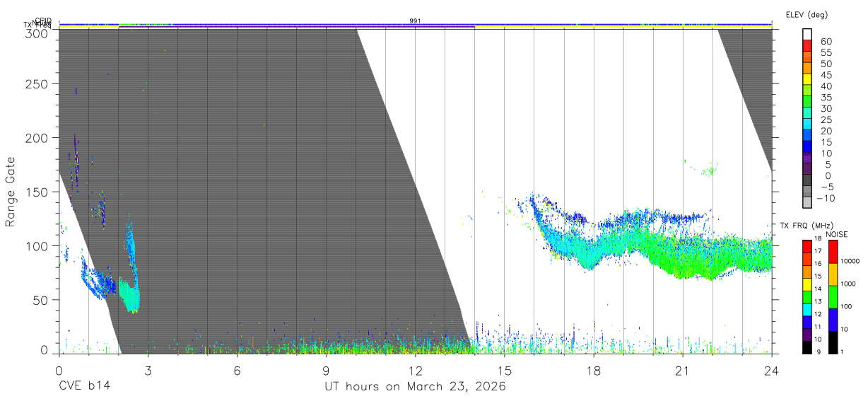The width and height of the screenshot is (868, 401).
Task: Click the CPID color strip above the plot
Action: pos(415,25)
